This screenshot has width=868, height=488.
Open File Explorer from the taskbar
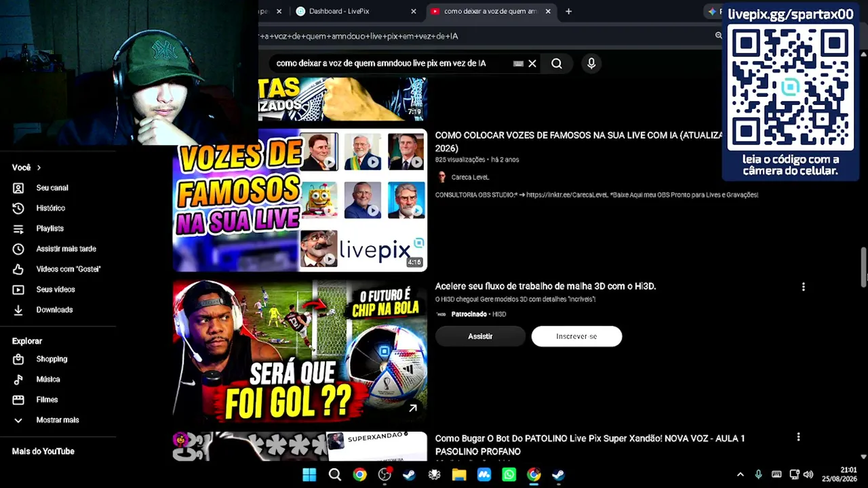point(459,474)
